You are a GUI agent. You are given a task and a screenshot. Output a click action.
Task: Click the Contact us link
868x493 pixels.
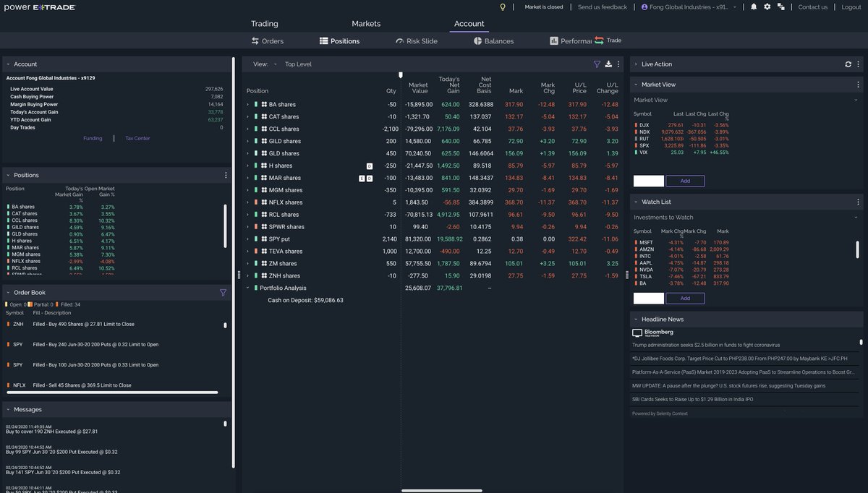click(x=813, y=7)
